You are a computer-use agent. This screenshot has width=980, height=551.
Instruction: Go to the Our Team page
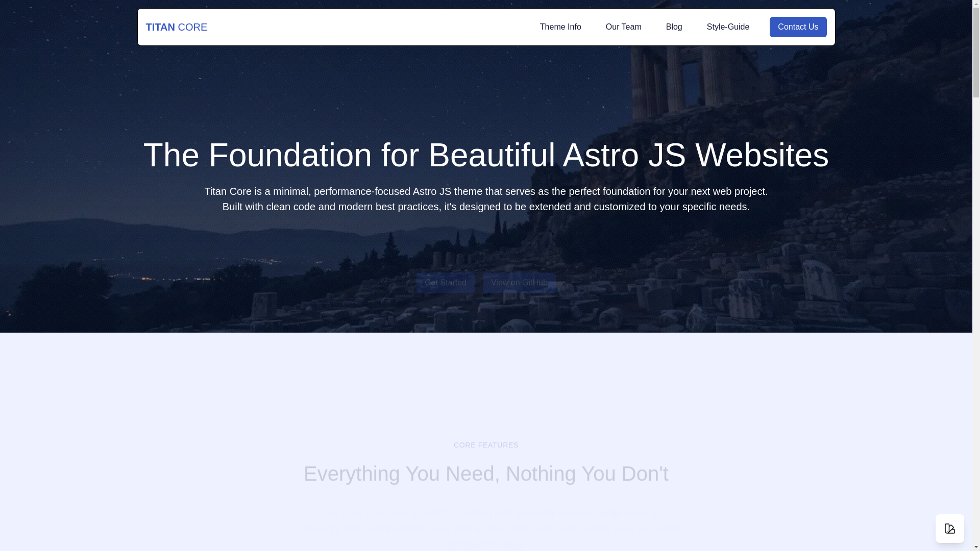(x=623, y=27)
